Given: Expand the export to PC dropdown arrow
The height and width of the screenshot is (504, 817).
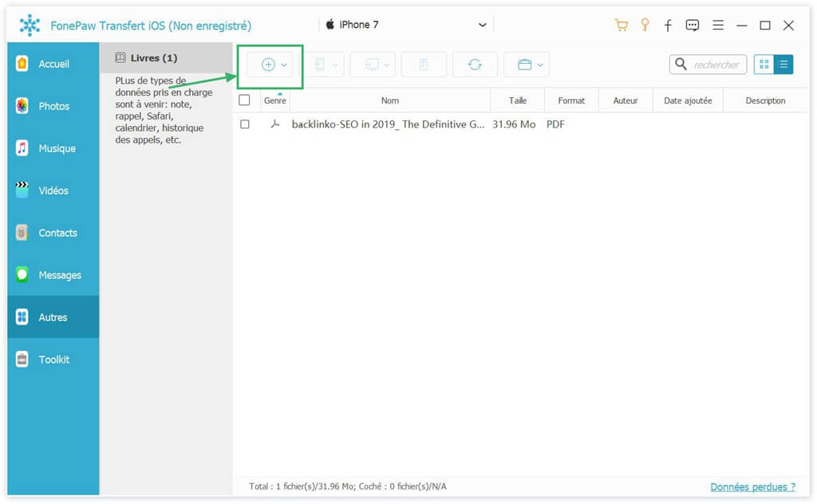Looking at the screenshot, I should tap(387, 65).
